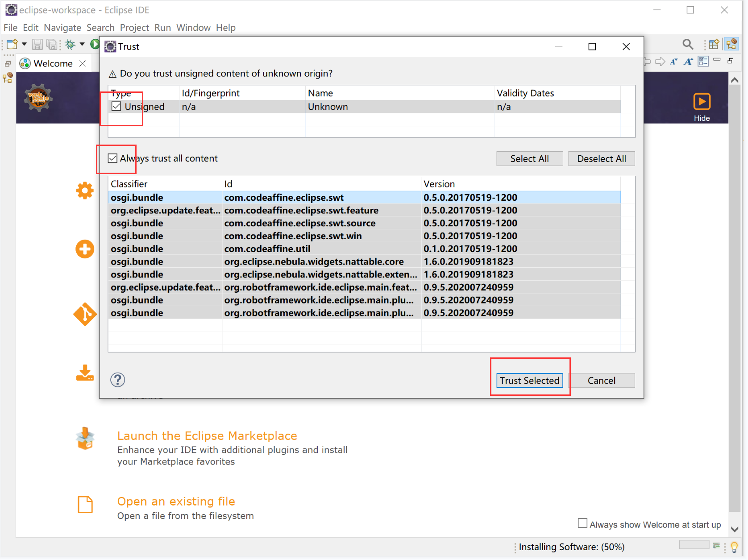
Task: Select the Welcome tab
Action: pyautogui.click(x=53, y=63)
